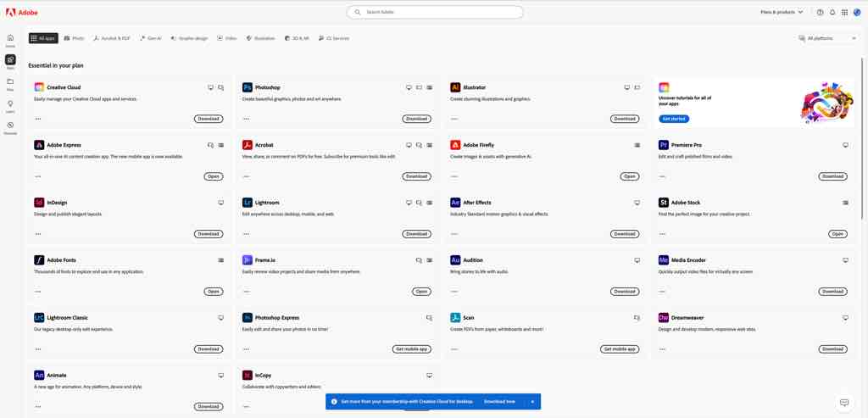Click the Adobe Express app icon
The width and height of the screenshot is (868, 418).
pos(39,145)
